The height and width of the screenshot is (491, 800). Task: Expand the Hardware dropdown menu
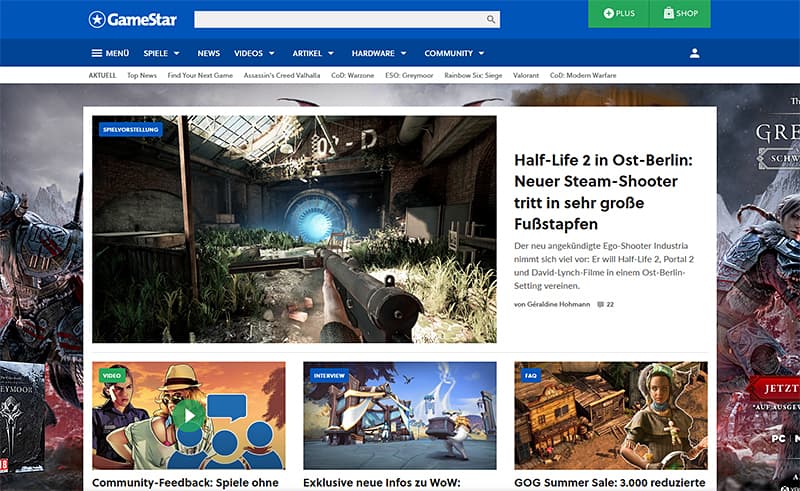(379, 53)
